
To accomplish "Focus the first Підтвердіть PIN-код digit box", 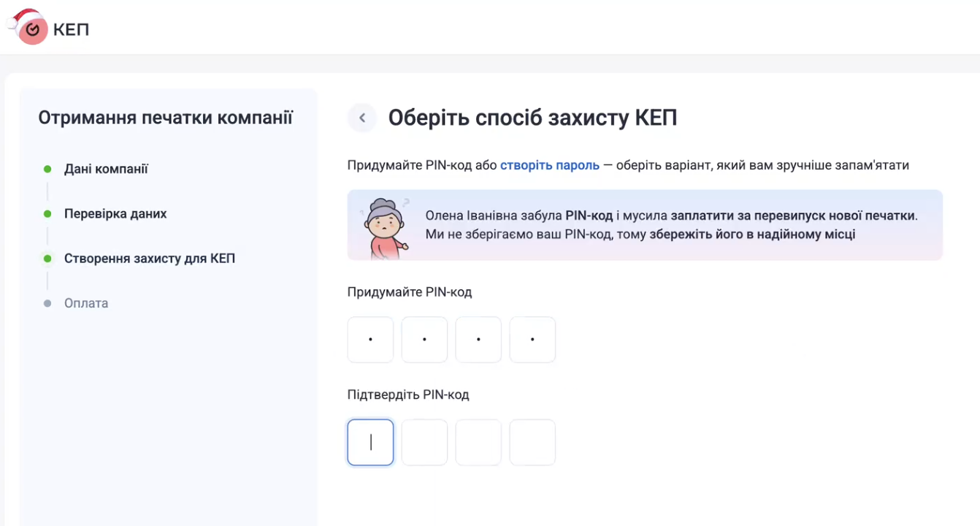I will [370, 443].
